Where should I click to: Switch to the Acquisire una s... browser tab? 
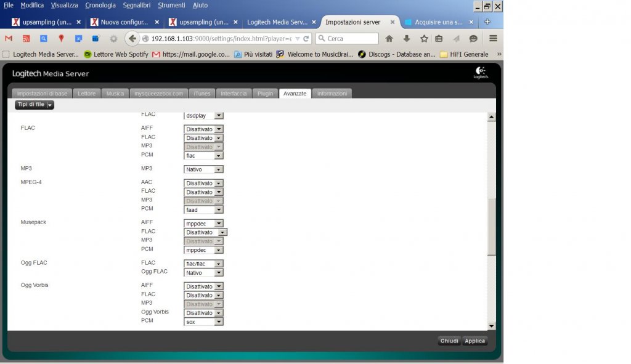(x=439, y=22)
